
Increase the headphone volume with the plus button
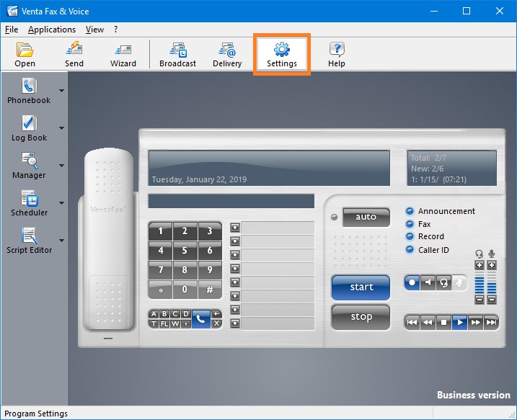point(480,265)
